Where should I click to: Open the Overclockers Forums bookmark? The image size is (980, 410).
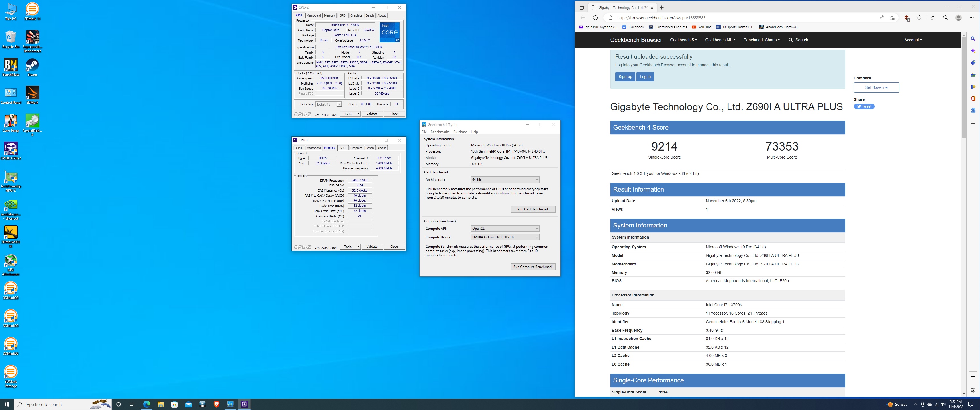click(x=668, y=27)
